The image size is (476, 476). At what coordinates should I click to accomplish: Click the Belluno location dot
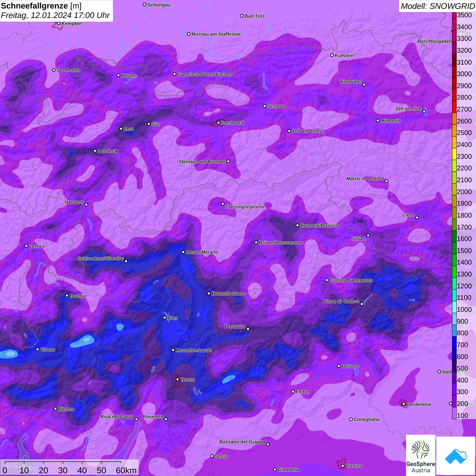(339, 366)
